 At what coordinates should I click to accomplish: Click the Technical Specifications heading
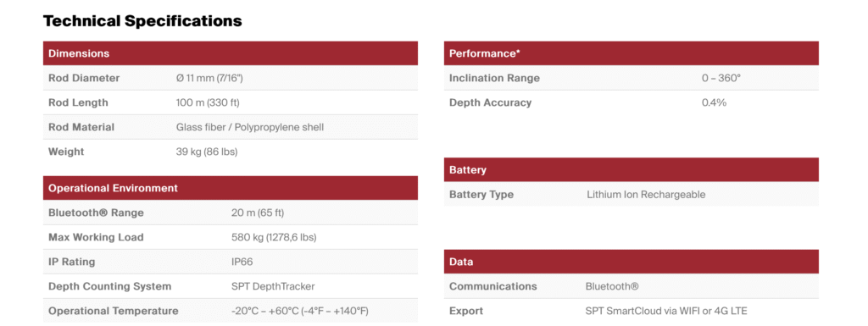coord(142,21)
